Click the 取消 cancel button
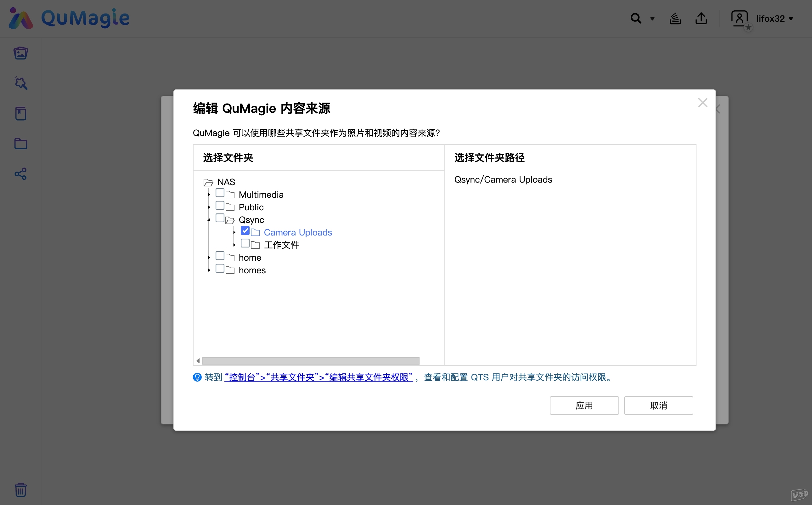Image resolution: width=812 pixels, height=505 pixels. [x=658, y=406]
